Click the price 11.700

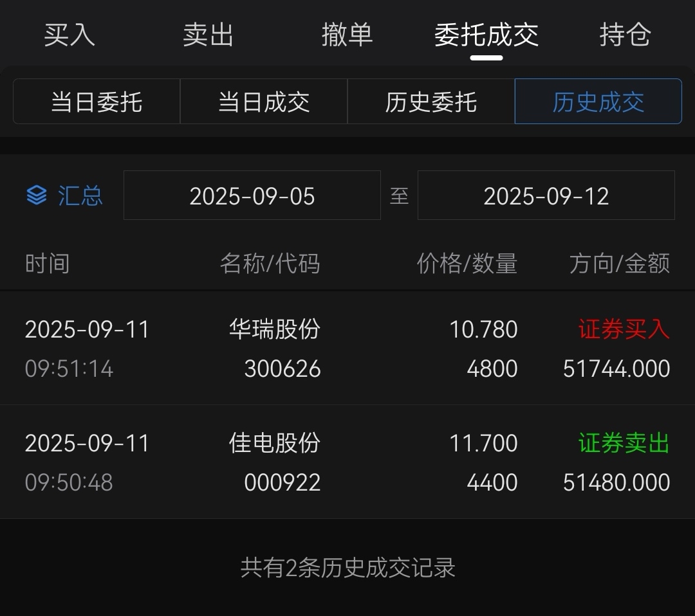click(x=483, y=443)
